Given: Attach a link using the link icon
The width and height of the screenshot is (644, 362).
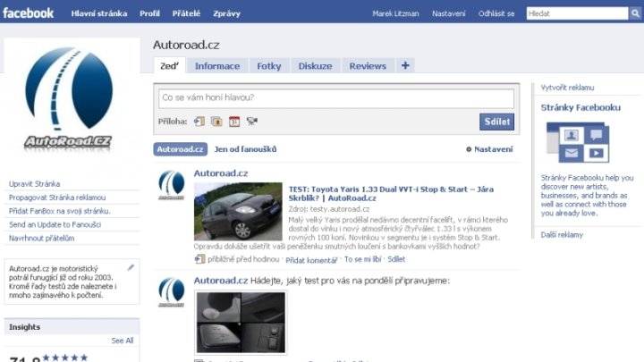Looking at the screenshot, I should 199,122.
